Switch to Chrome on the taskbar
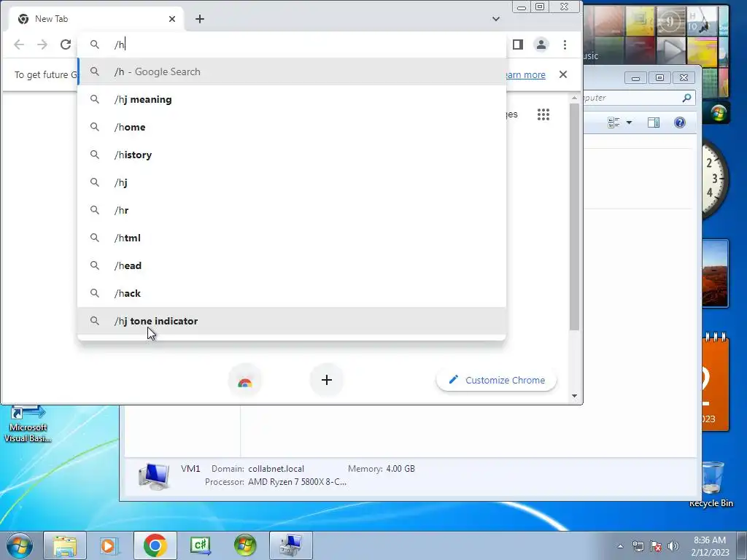Screen dimensions: 747x560 point(155,545)
